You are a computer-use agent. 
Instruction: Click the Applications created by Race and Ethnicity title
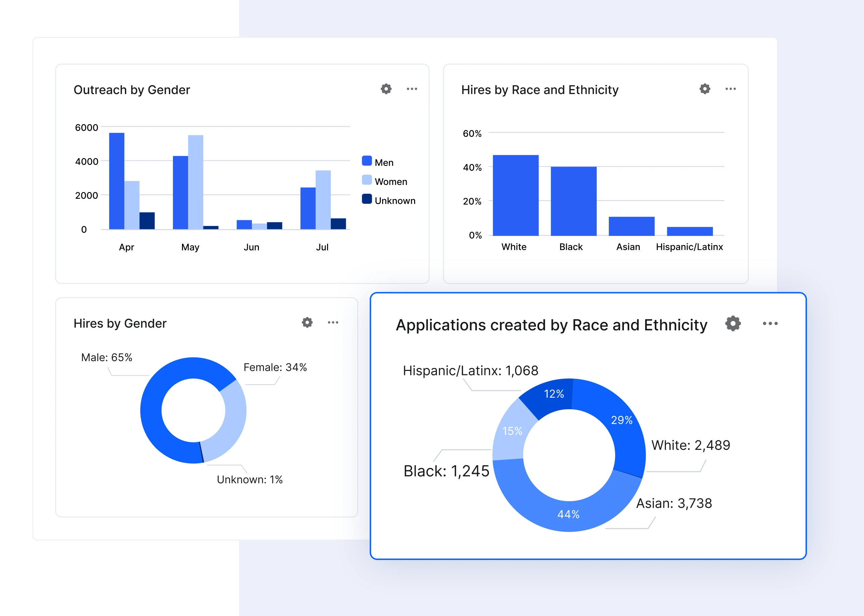coord(551,325)
